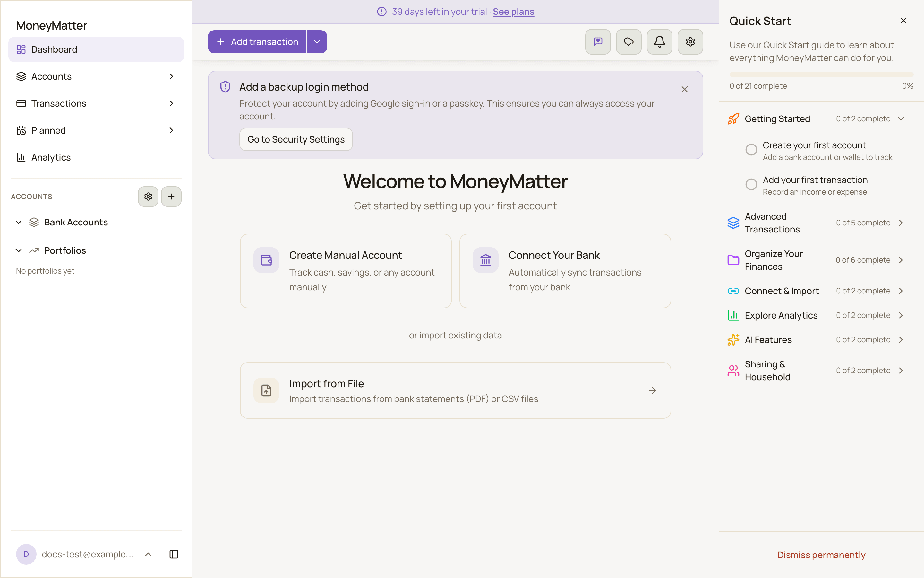Collapse the Getting Started section chevron
The height and width of the screenshot is (578, 924).
click(x=901, y=119)
